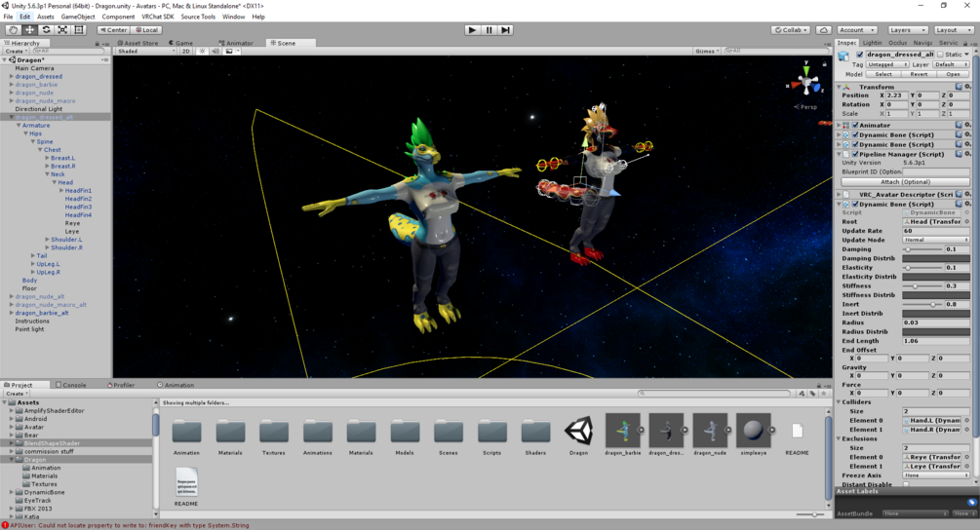Viewport: 980px width, 530px height.
Task: Open Shaded draw mode dropdown
Action: coord(146,52)
